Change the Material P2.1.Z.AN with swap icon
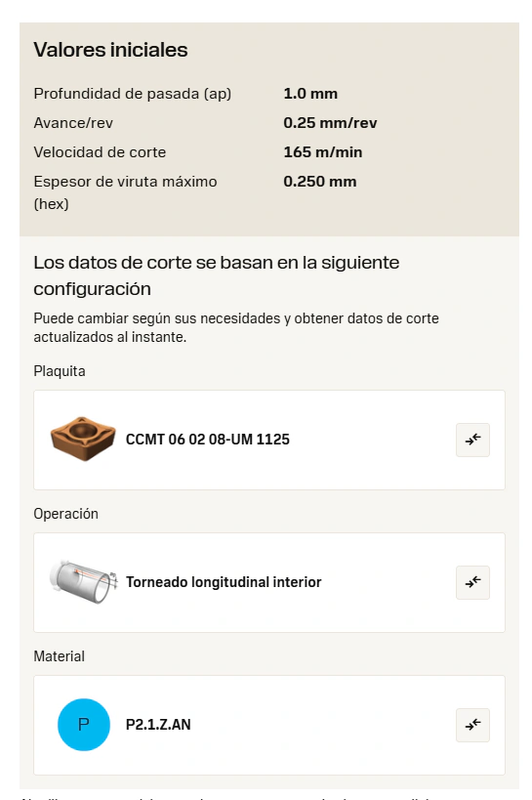Viewport: 532px width, 800px height. (x=472, y=725)
